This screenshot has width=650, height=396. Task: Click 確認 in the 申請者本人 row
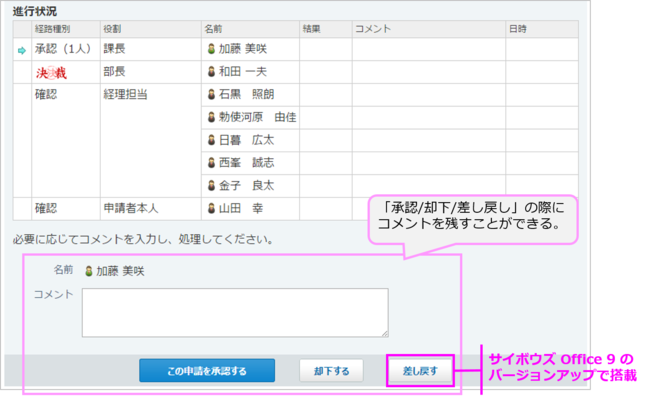pyautogui.click(x=46, y=208)
